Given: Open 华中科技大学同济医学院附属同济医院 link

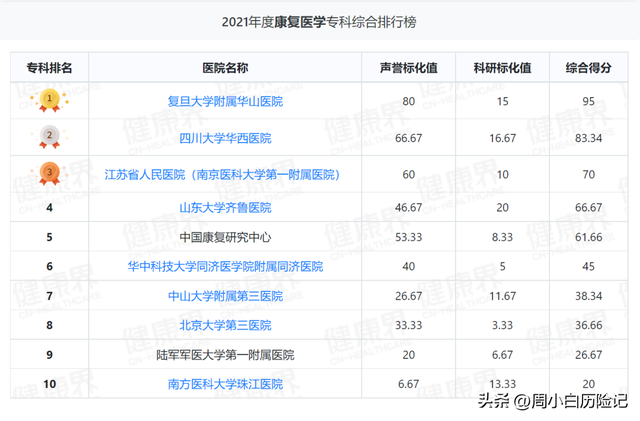Looking at the screenshot, I should pyautogui.click(x=225, y=266).
